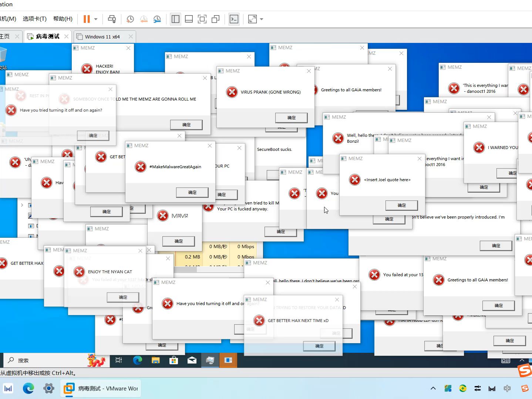Switch to the 主页 tab
The width and height of the screenshot is (532, 399).
pyautogui.click(x=5, y=36)
